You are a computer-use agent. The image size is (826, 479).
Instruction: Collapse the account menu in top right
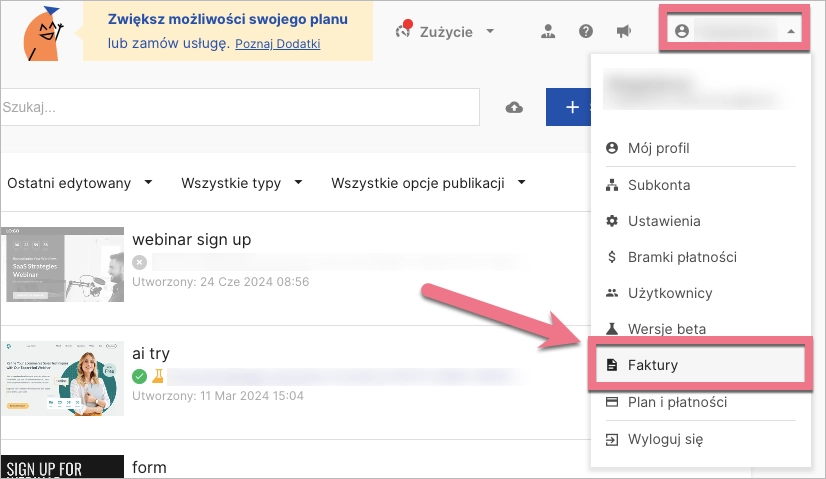coord(736,31)
